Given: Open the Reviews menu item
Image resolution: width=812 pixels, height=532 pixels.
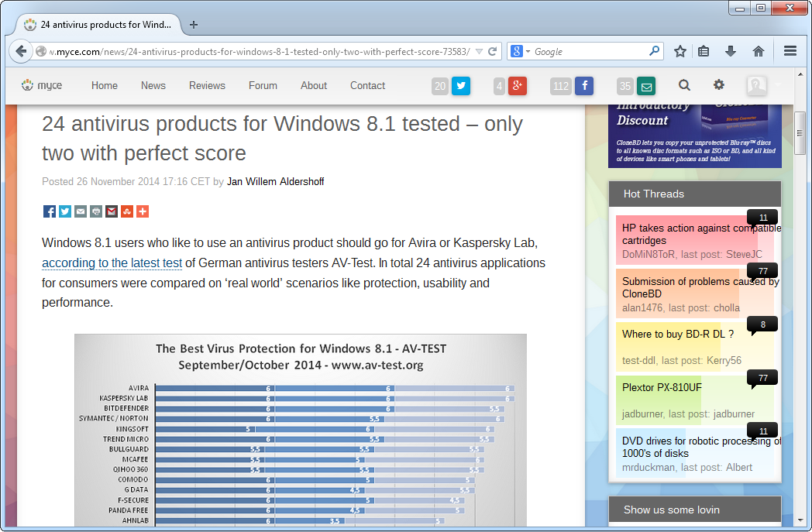Looking at the screenshot, I should coord(207,86).
